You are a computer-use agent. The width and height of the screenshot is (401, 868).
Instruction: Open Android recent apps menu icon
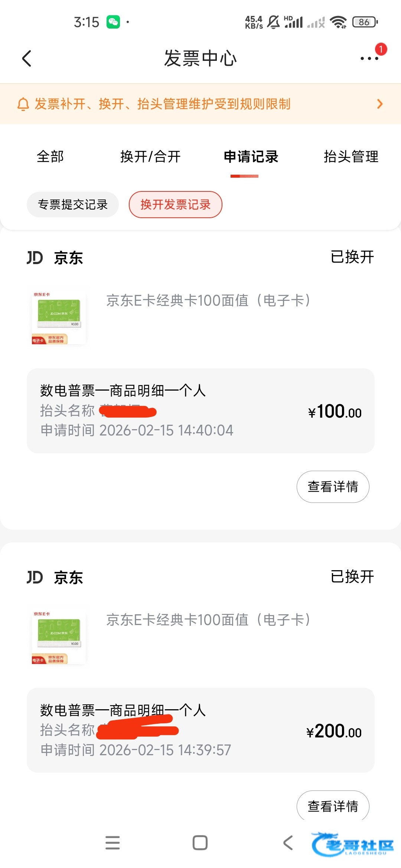[x=113, y=843]
